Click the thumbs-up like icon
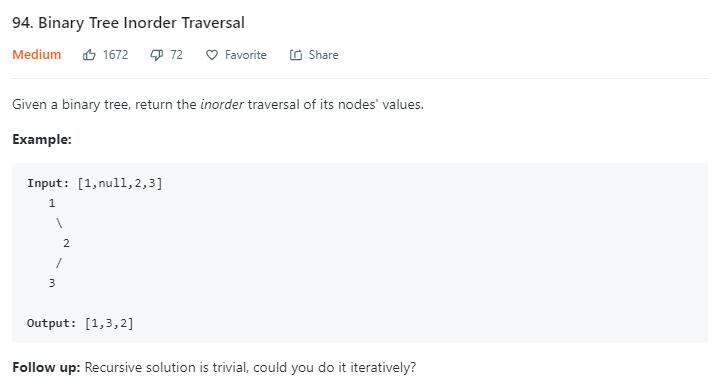 tap(89, 55)
